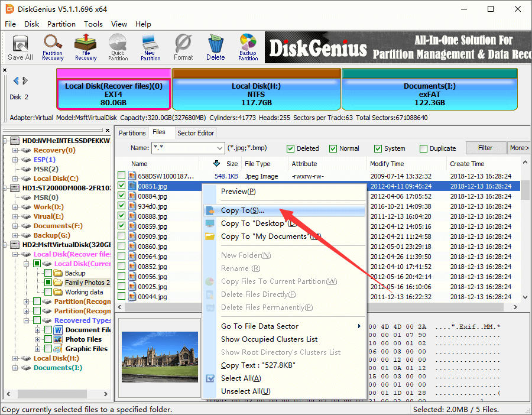This screenshot has height=415, width=532.
Task: Expand the Backup(G:) tree node
Action: point(15,235)
